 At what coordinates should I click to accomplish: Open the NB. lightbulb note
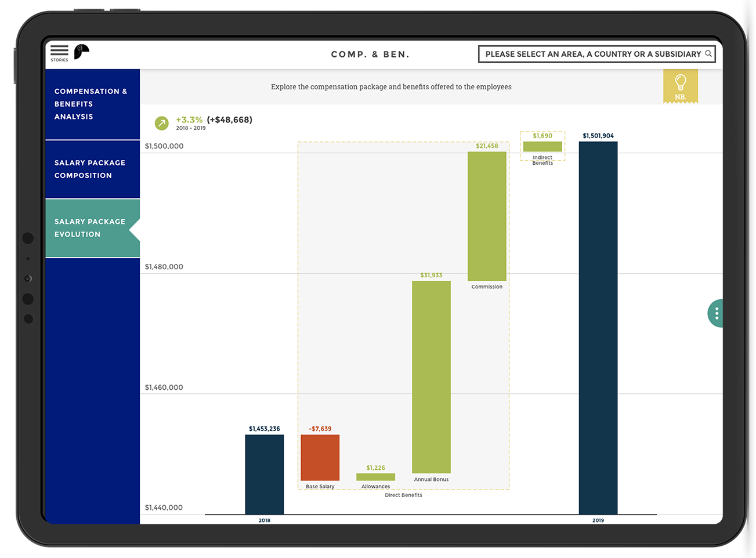681,86
